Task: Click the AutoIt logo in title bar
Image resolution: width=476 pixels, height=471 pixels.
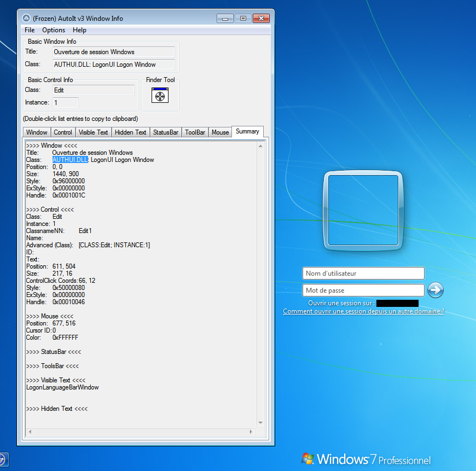Action: pos(26,18)
